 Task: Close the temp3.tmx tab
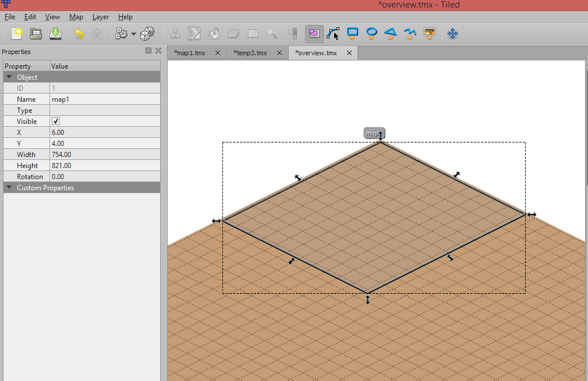coord(279,53)
